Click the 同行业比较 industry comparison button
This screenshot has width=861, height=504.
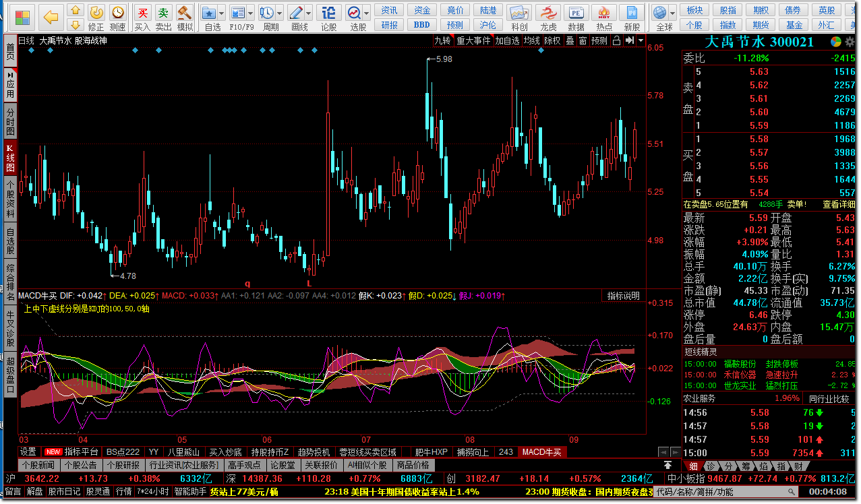829,399
